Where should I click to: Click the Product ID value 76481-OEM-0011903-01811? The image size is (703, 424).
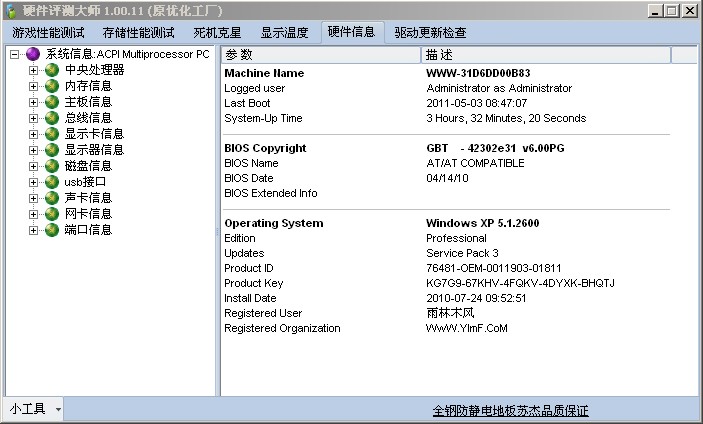pyautogui.click(x=494, y=268)
